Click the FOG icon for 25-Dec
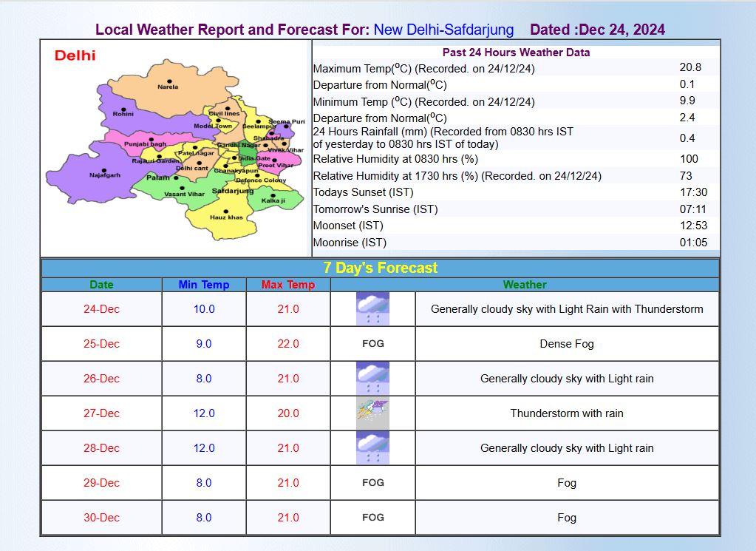The image size is (756, 551). 373,343
